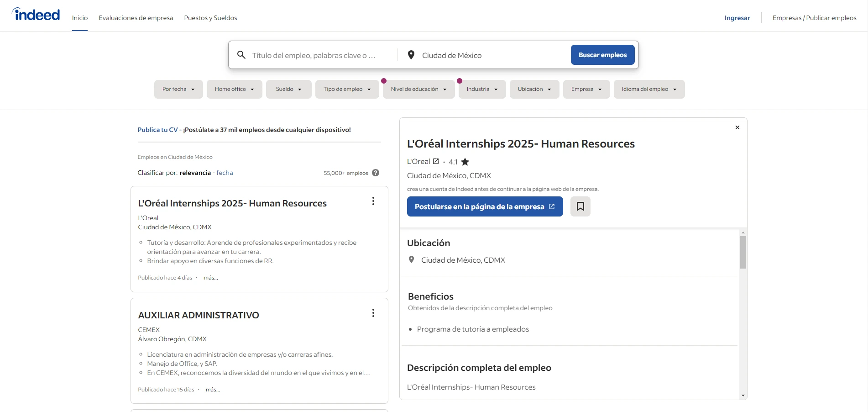The height and width of the screenshot is (412, 868).
Task: Click 'más...' on the L'Oréal card
Action: coord(211,278)
